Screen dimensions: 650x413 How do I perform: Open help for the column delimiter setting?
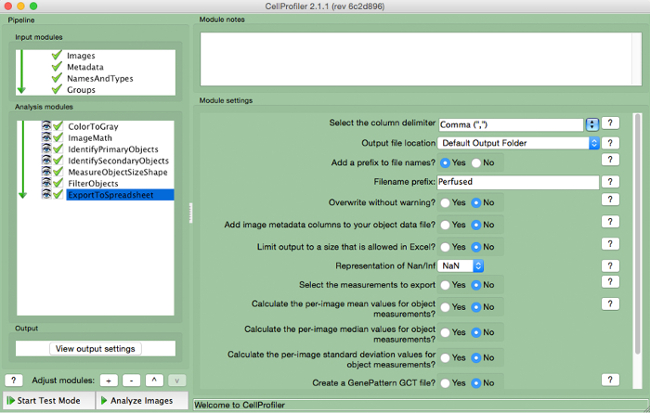609,124
